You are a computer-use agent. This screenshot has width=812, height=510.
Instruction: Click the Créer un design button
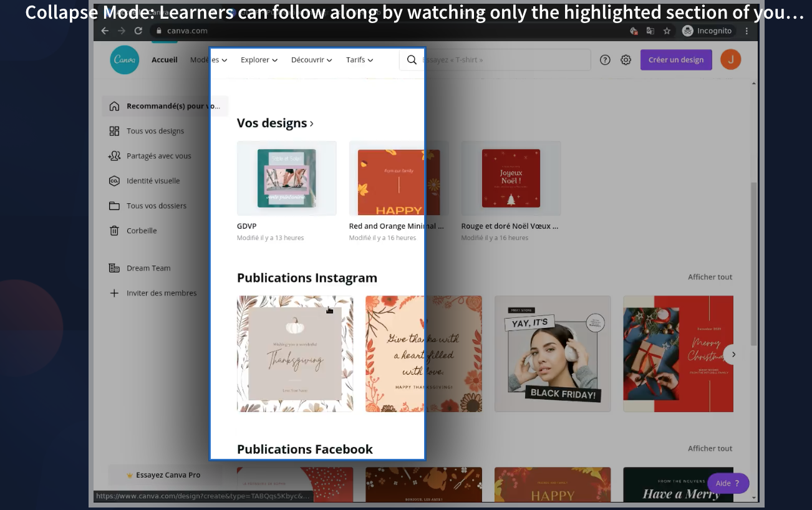coord(676,60)
